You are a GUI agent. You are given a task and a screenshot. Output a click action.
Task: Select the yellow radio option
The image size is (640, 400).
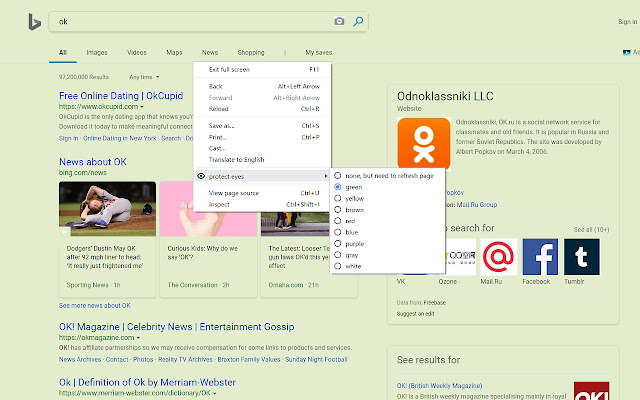[349, 198]
